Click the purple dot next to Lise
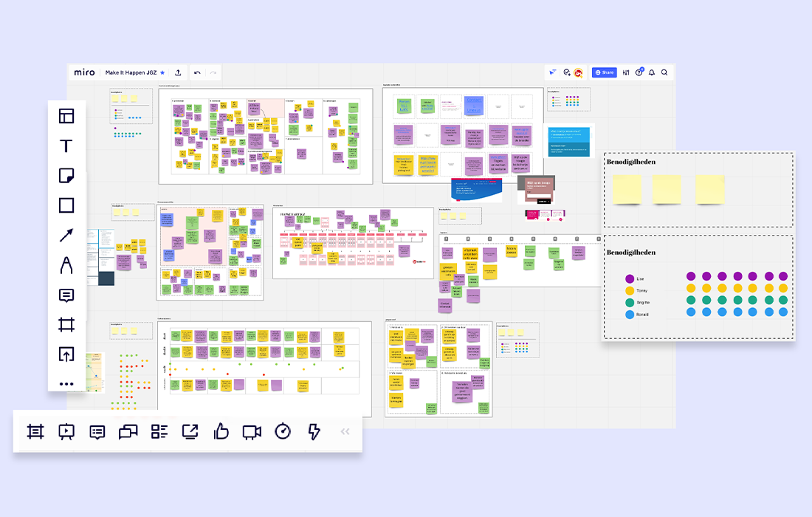 click(x=630, y=278)
